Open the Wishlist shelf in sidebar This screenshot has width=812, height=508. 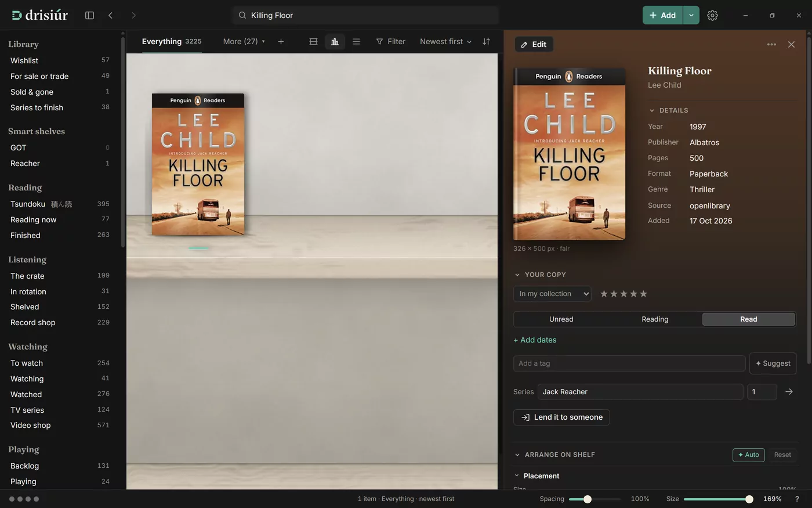click(60, 60)
